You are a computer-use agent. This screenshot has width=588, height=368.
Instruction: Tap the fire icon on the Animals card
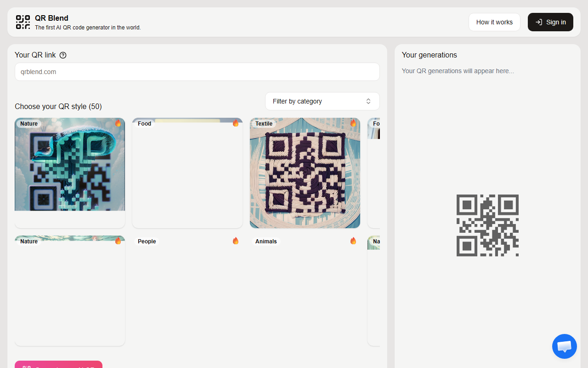click(353, 241)
